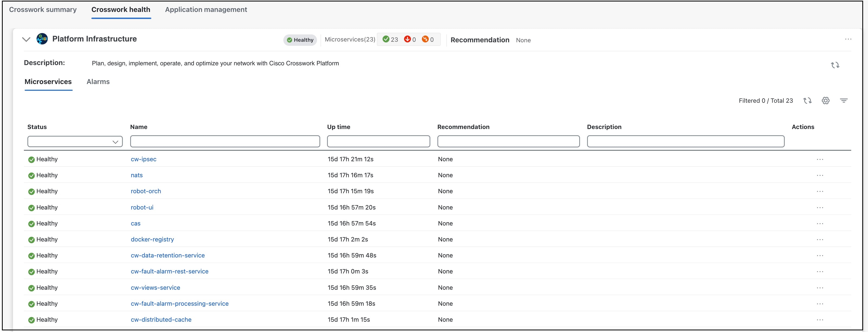Viewport: 868px width, 332px height.
Task: Toggle the table filter icon
Action: click(844, 100)
